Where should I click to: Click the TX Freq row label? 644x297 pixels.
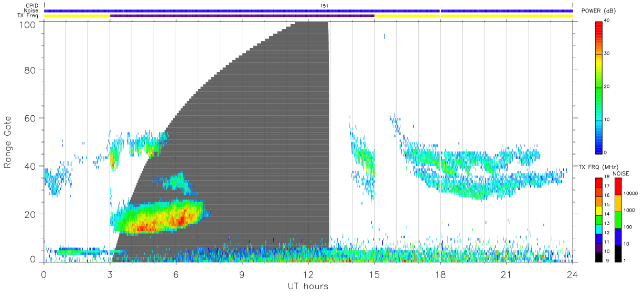click(28, 16)
